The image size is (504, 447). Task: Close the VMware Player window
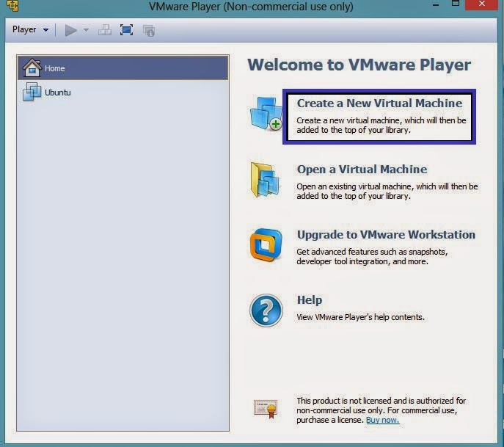click(482, 4)
